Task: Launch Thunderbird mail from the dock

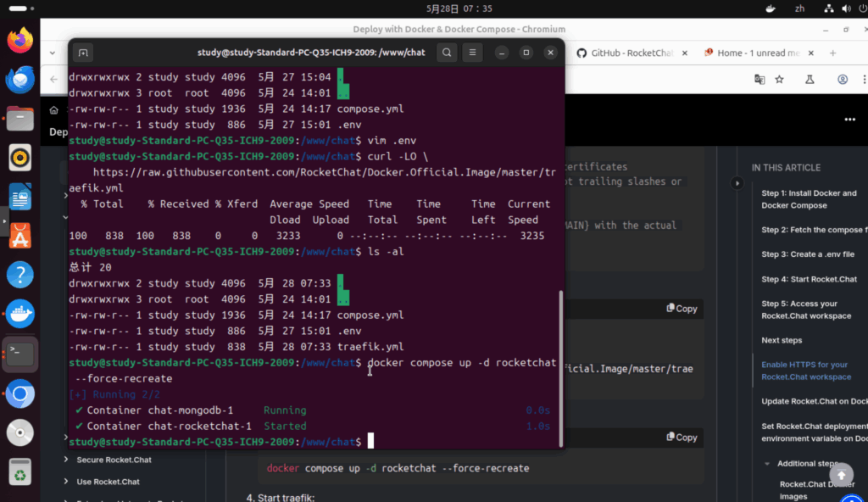Action: [x=20, y=79]
